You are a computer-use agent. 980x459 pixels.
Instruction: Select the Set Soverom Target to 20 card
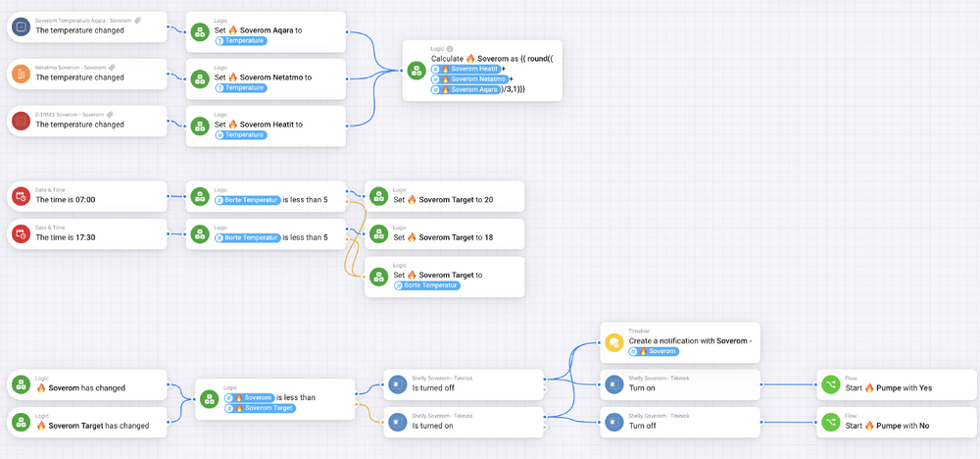pyautogui.click(x=446, y=196)
